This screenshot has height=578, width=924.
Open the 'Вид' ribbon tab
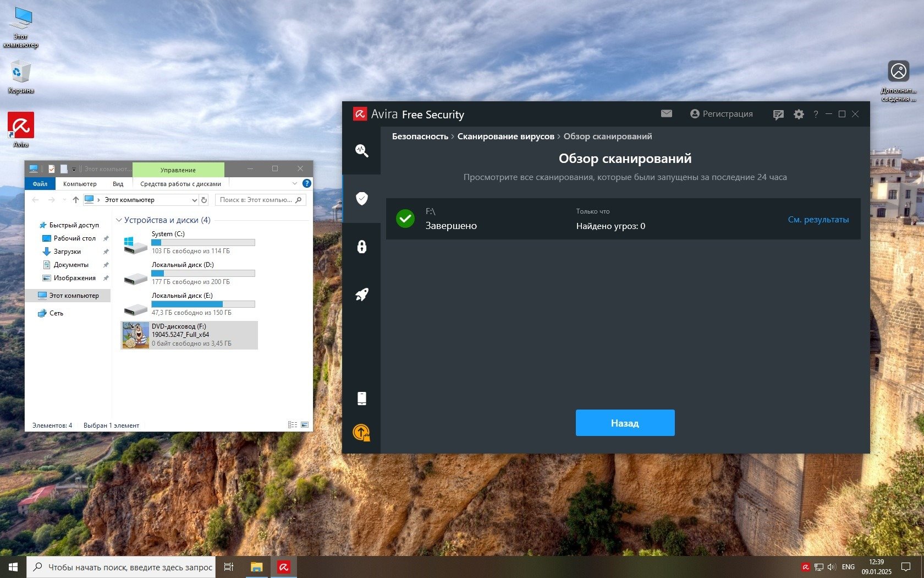(118, 184)
